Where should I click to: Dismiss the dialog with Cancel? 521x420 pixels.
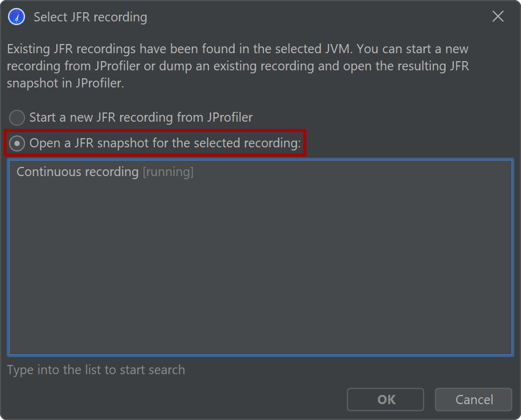(473, 399)
